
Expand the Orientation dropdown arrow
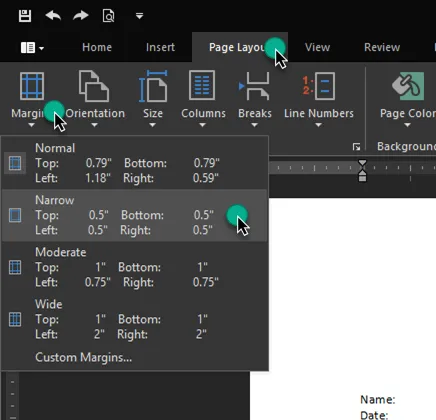pos(94,125)
